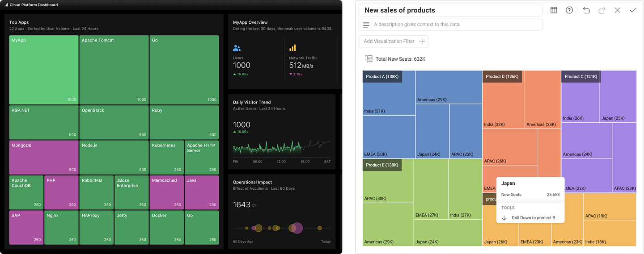Select the JBoss Enterprise tile

pyautogui.click(x=131, y=192)
